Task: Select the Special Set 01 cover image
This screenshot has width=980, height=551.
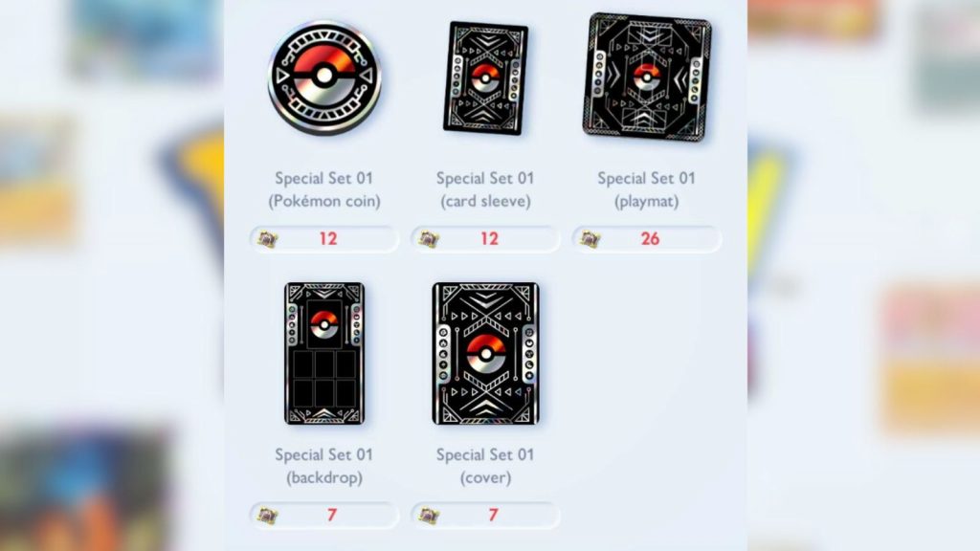Action: tap(485, 354)
